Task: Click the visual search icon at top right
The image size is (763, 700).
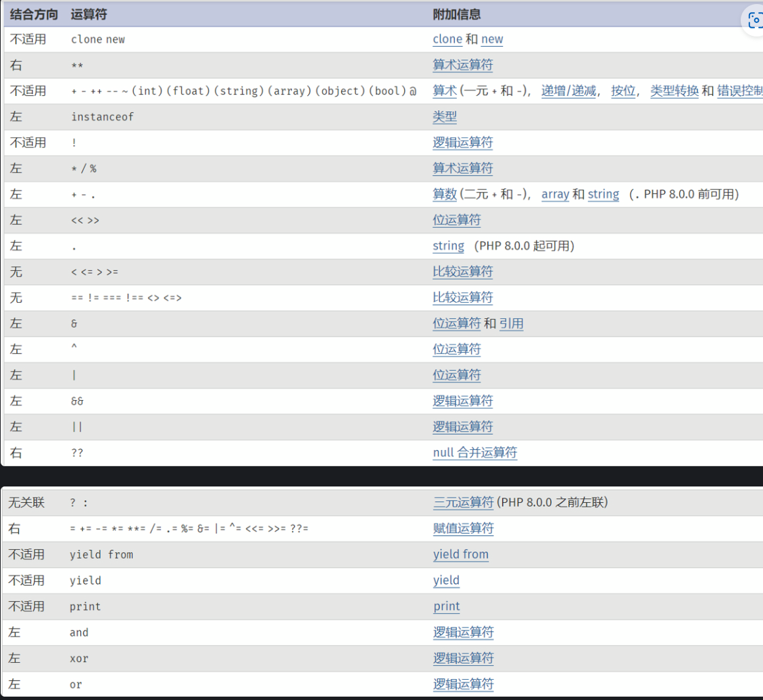Action: pos(754,20)
